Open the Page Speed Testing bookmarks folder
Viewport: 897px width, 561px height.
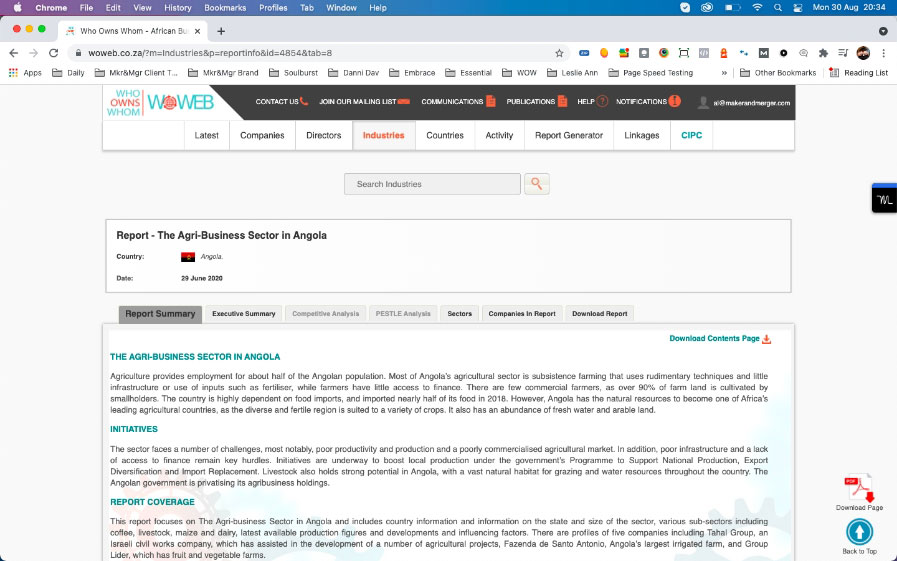click(650, 73)
